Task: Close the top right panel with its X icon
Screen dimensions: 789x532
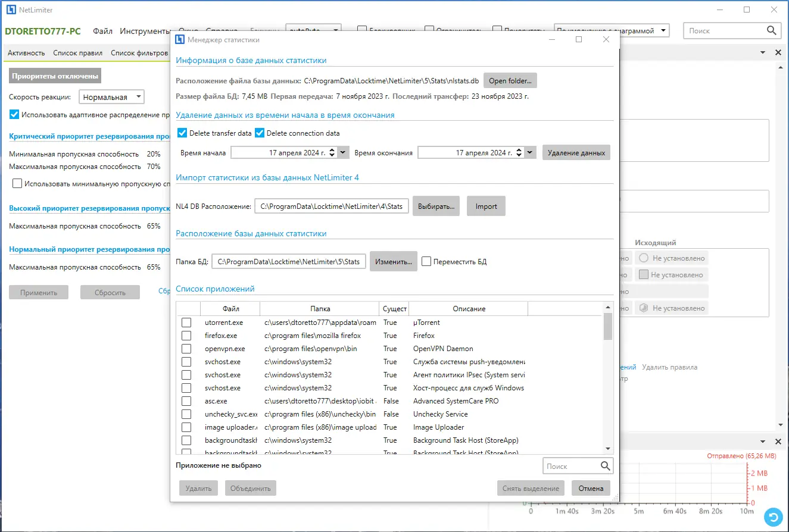Action: point(778,53)
